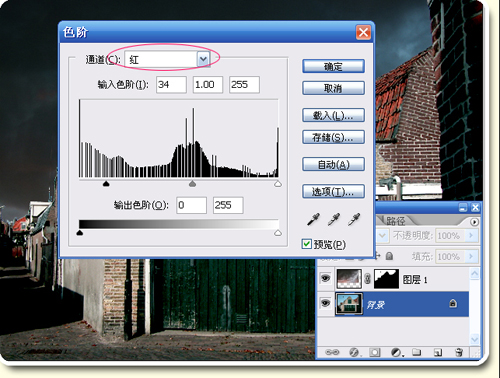Toggle the 预览(P) checkbox
This screenshot has width=500, height=378.
pos(306,244)
